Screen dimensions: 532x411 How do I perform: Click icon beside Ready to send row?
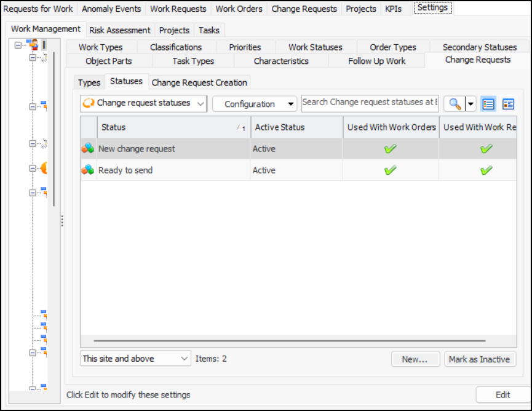click(88, 170)
